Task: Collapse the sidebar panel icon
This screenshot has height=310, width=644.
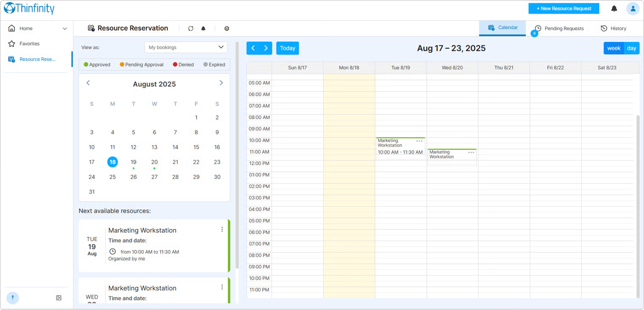Action: click(59, 298)
